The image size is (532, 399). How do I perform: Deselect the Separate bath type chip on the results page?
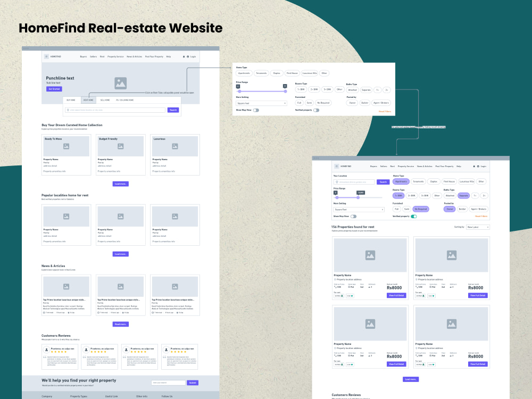click(463, 196)
